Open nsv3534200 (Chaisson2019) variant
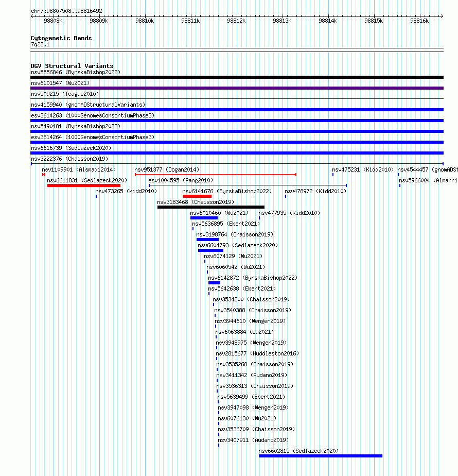Screen dimensions: 458x476 pos(251,300)
